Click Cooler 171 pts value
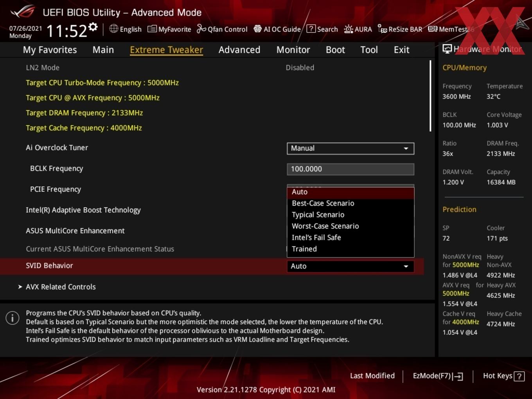This screenshot has width=532, height=399. tap(497, 238)
